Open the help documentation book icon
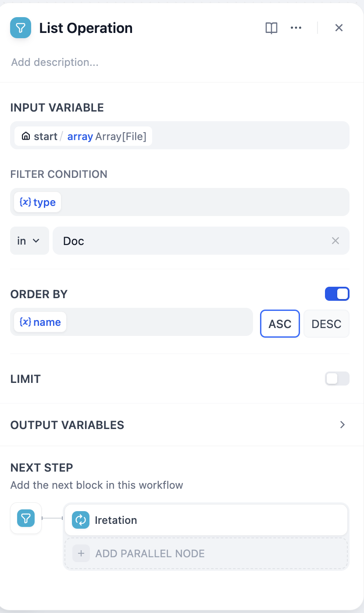 click(271, 28)
